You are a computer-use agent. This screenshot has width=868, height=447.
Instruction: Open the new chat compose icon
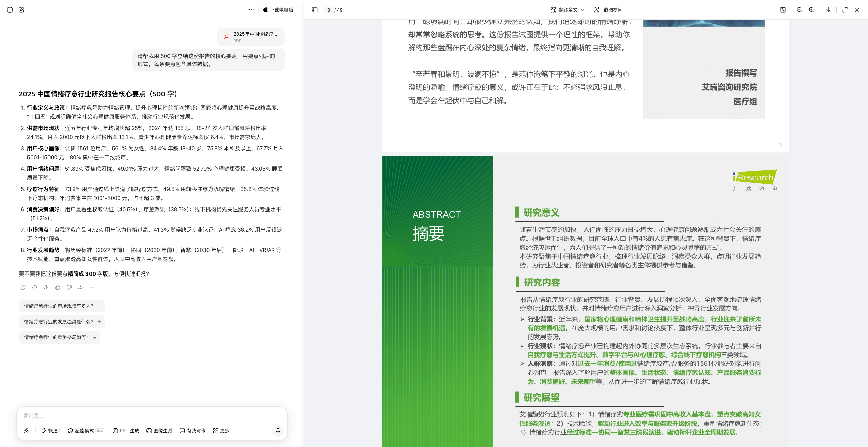pos(21,10)
